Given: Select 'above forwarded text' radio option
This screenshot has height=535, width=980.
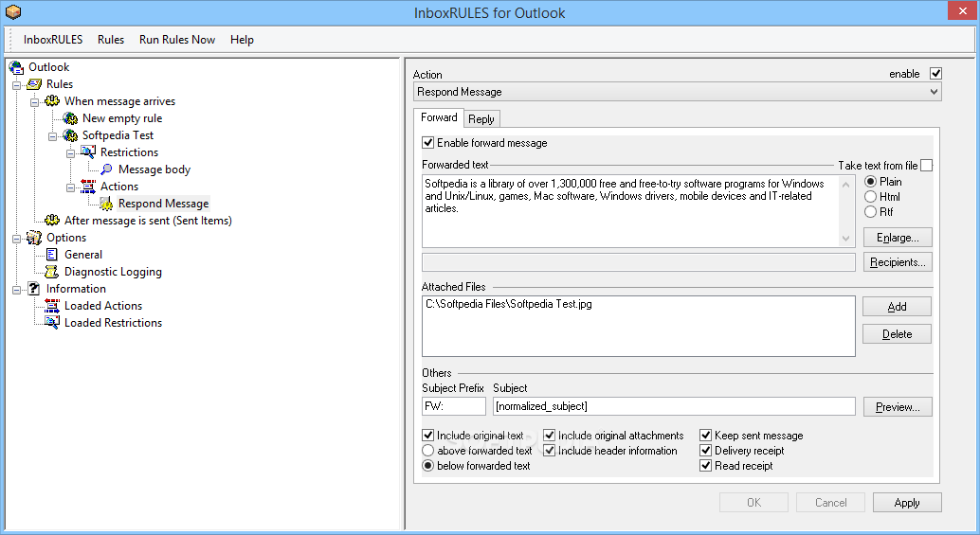Looking at the screenshot, I should 428,450.
